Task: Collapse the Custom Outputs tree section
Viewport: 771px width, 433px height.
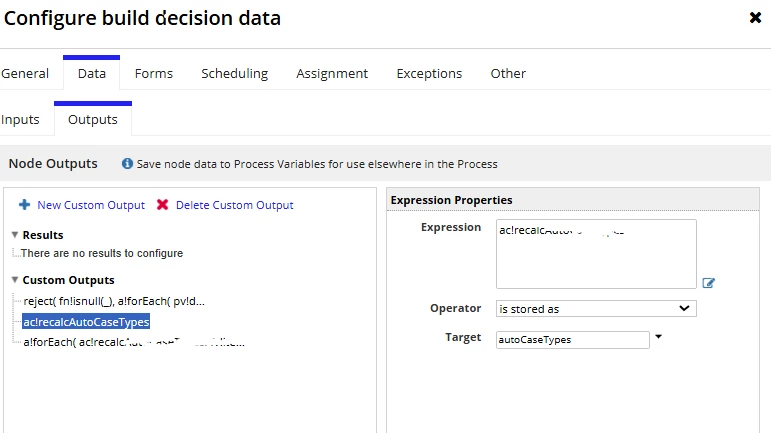Action: point(15,280)
